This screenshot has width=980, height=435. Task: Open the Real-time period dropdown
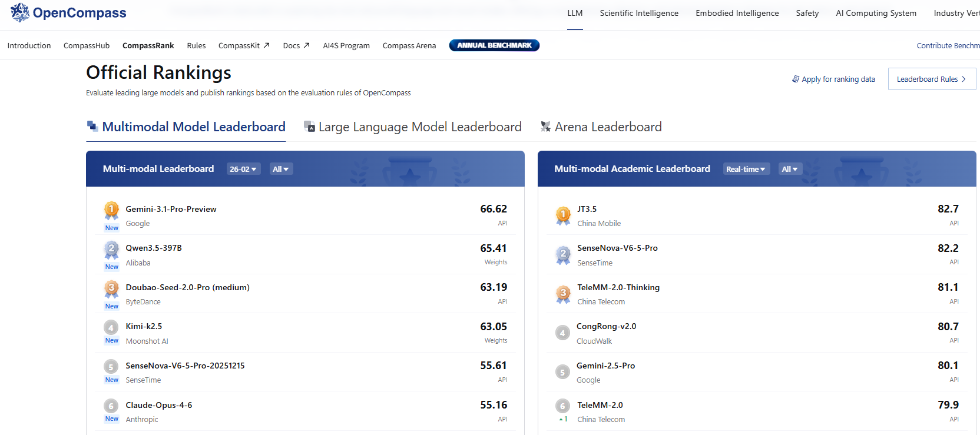[746, 169]
